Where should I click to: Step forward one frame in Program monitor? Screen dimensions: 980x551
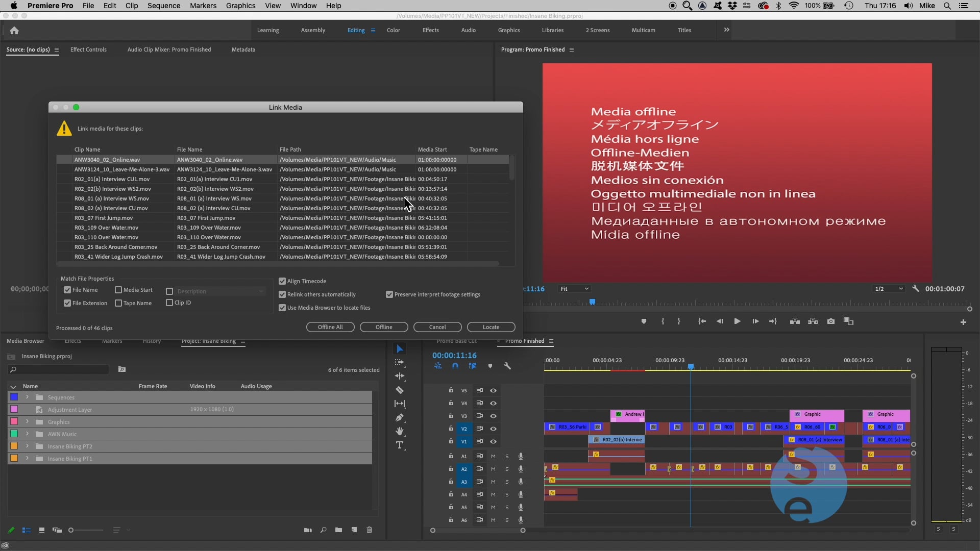[755, 321]
